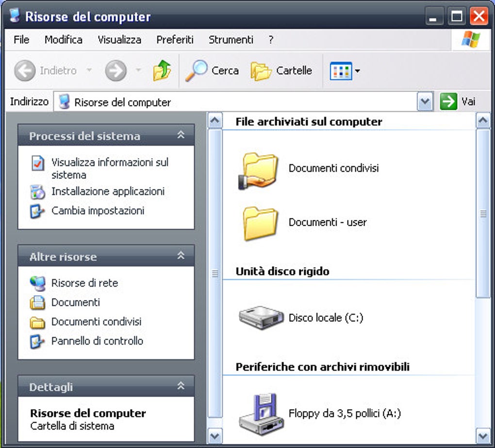Click the Cambia impostazioni icon

pyautogui.click(x=37, y=211)
